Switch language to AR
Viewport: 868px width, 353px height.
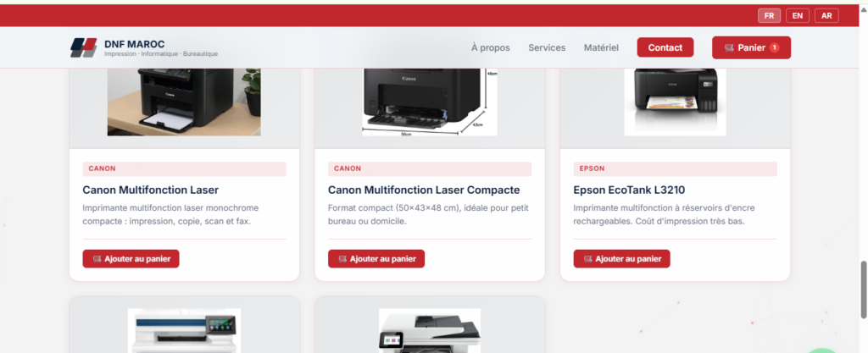pos(826,15)
